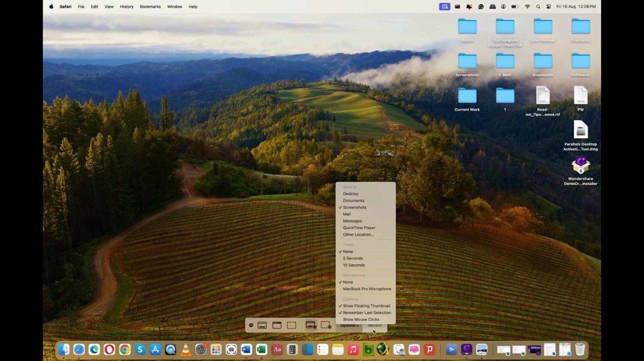Select Record Entire Screen tool

[x=311, y=325]
